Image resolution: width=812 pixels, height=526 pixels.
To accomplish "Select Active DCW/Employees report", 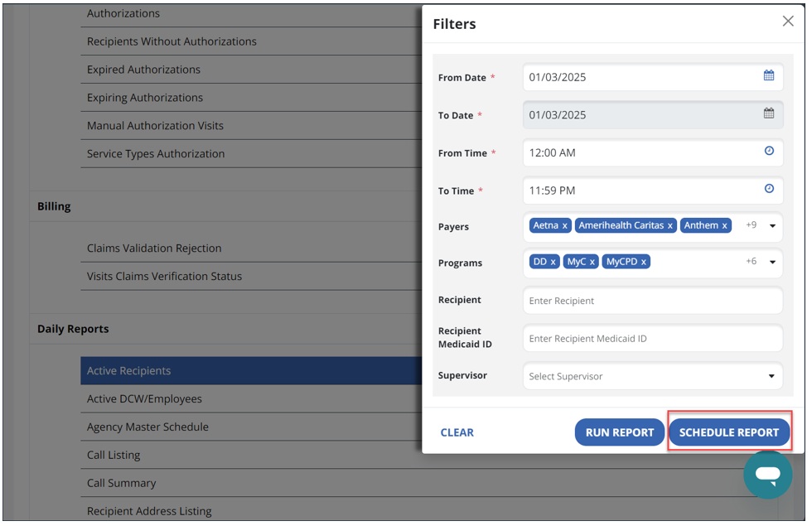I will 144,399.
